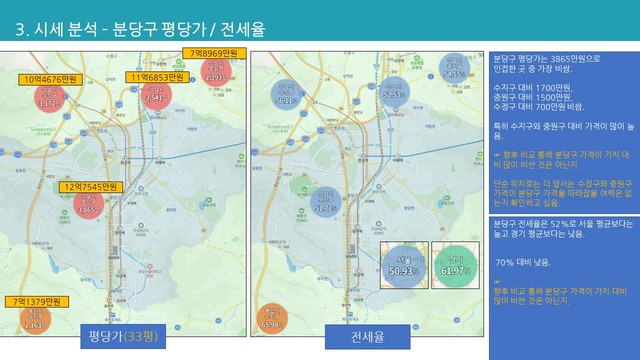Click text '분당구 전세율은 52%로 서울 평균보다'
The width and height of the screenshot is (640, 360).
click(x=563, y=224)
